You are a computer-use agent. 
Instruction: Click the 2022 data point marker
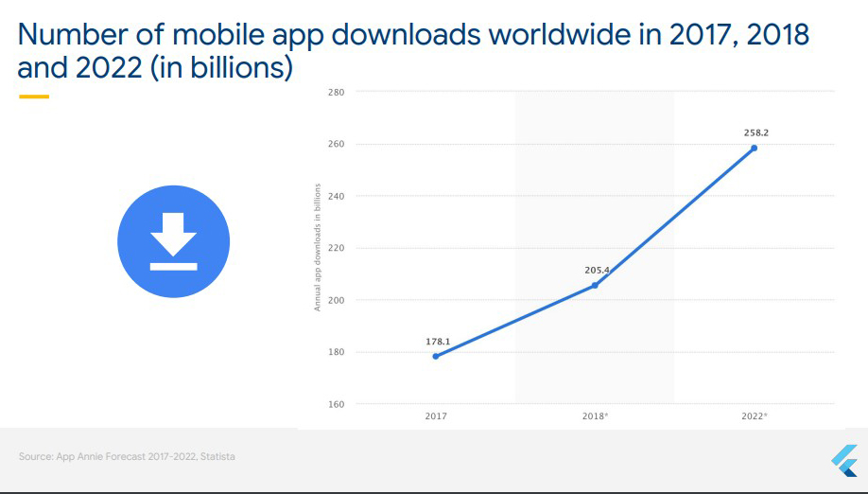click(x=754, y=148)
